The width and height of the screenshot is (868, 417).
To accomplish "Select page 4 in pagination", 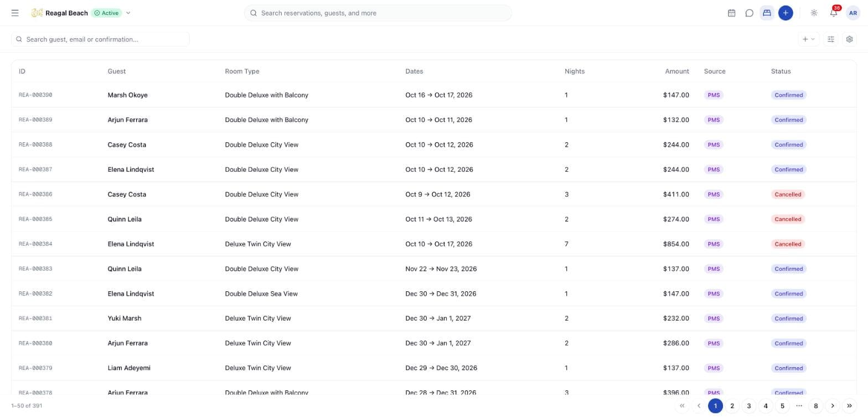I will point(766,406).
